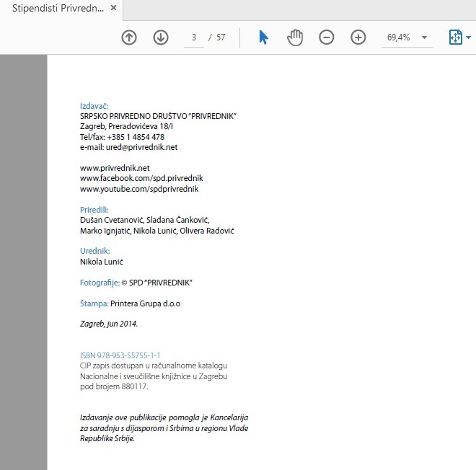The image size is (476, 470).
Task: Switch to the Hand pan tool
Action: pyautogui.click(x=295, y=37)
